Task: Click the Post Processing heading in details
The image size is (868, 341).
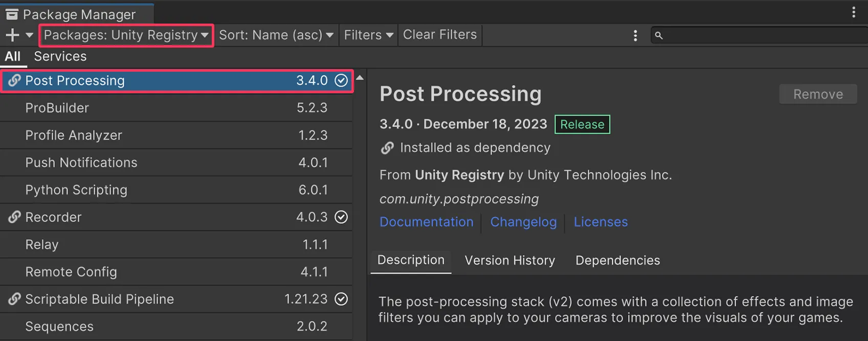Action: pos(460,94)
